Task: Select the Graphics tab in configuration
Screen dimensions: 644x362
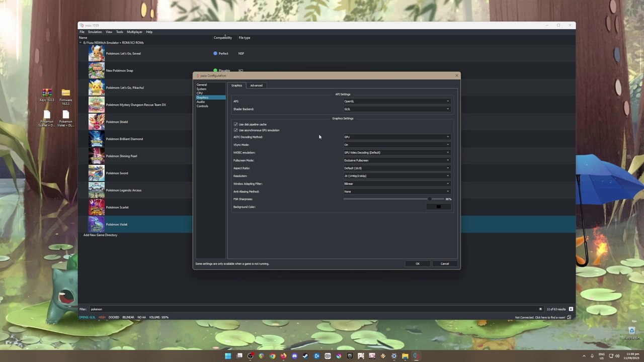Action: pos(236,85)
